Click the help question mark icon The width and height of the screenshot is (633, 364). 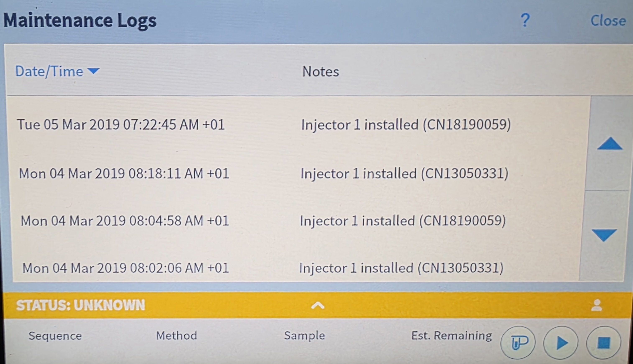(525, 20)
